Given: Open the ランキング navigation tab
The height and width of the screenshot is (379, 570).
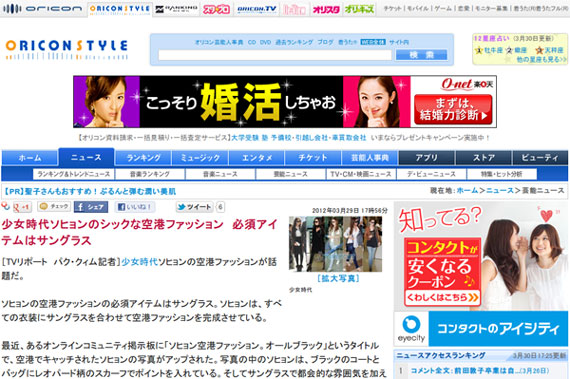Looking at the screenshot, I should 143,158.
